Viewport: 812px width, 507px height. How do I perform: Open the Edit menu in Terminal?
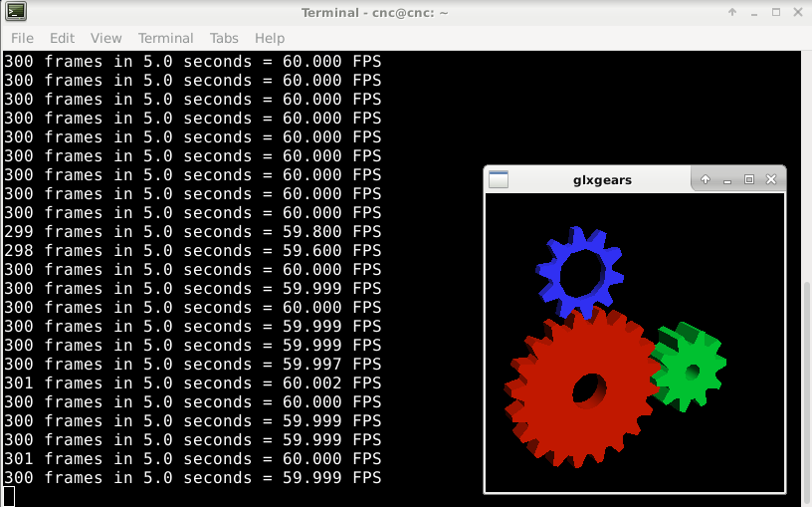pyautogui.click(x=62, y=39)
